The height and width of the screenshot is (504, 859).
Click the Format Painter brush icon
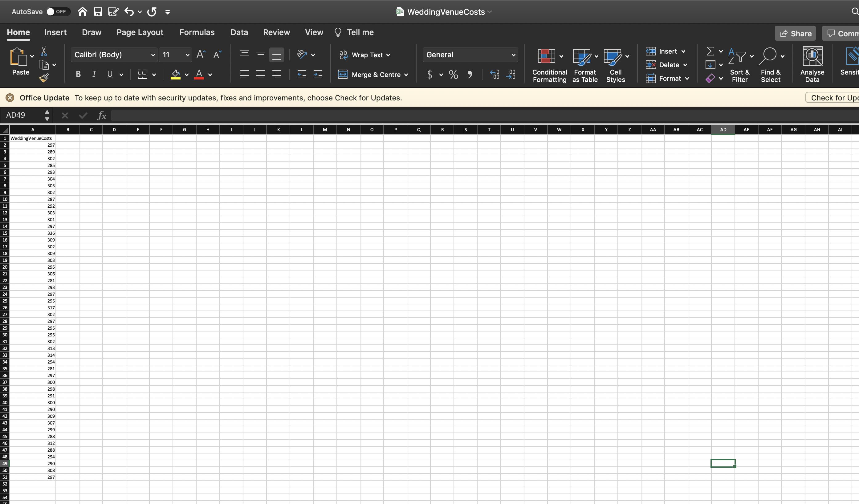(44, 78)
